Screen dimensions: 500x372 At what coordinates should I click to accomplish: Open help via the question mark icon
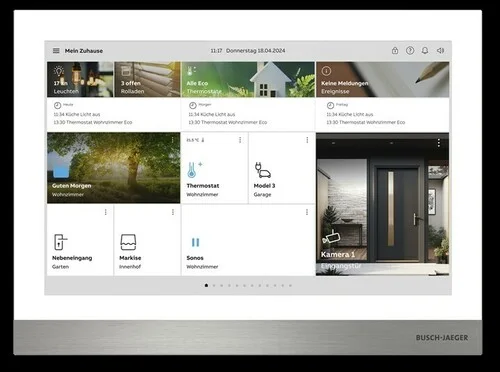point(410,51)
